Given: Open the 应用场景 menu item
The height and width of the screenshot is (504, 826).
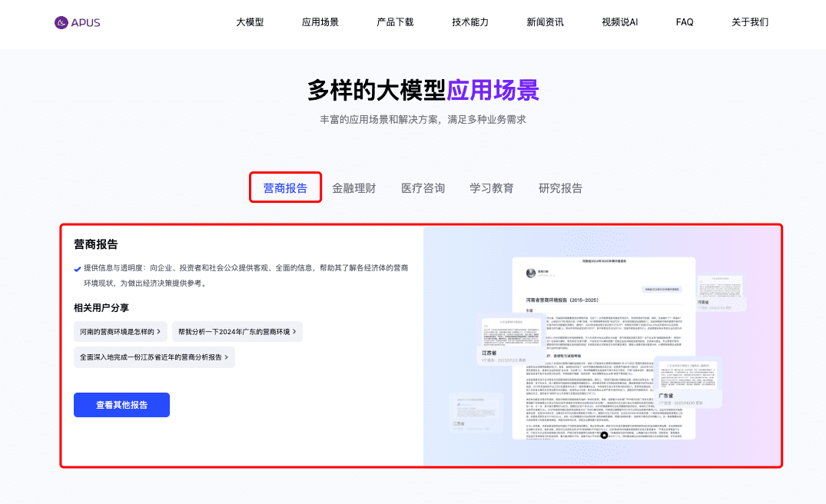Looking at the screenshot, I should coord(321,22).
